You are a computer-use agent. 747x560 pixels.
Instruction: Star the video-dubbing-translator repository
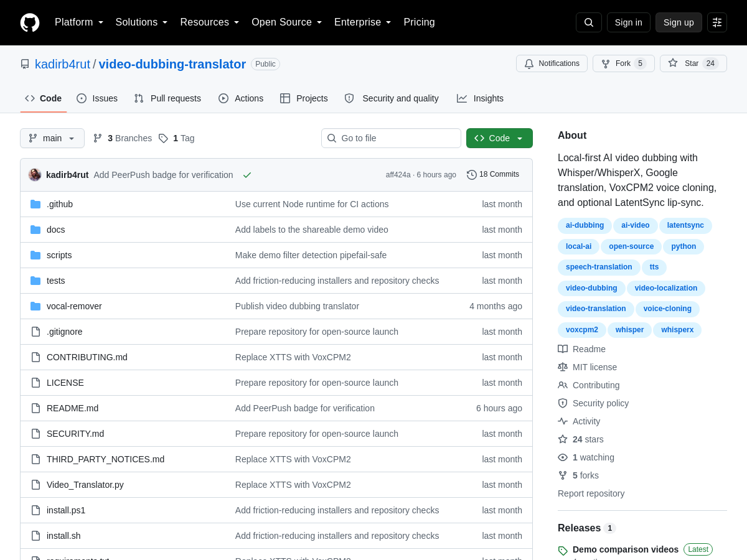pos(693,63)
